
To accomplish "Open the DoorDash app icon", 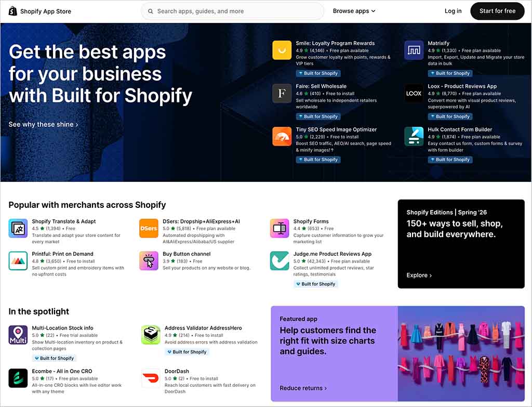I will click(151, 378).
